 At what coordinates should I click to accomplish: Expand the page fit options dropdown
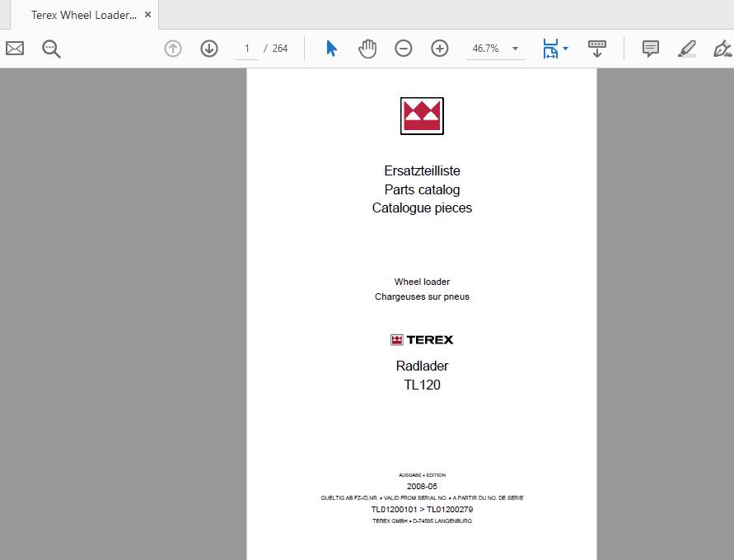565,49
